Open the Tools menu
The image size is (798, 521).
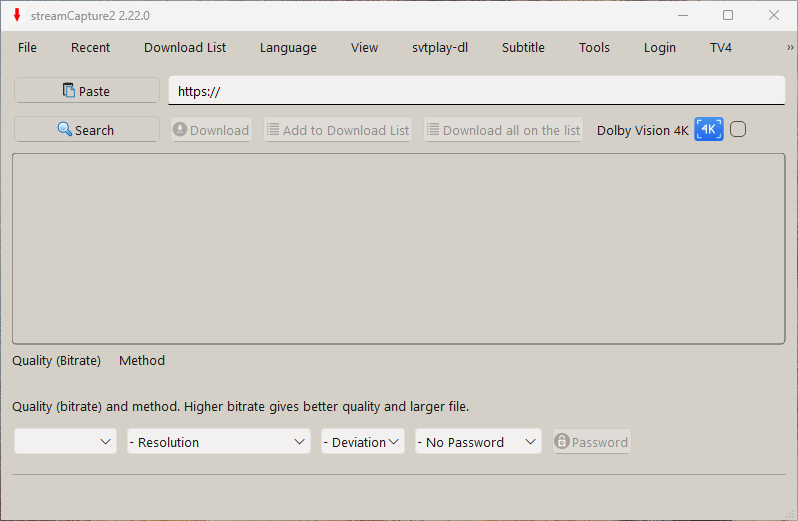click(594, 47)
